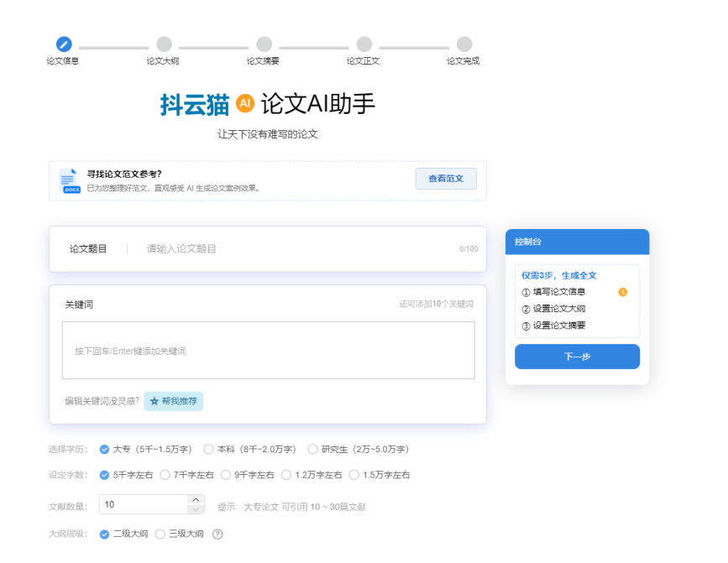Screen dimensions: 728x563
Task: Click the 查看范文 button
Action: coord(446,179)
